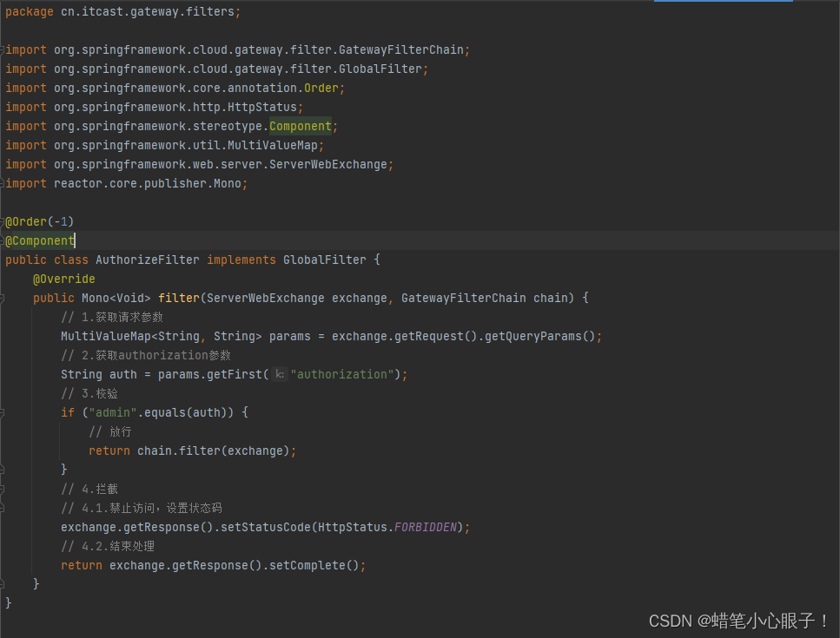Click the AuthorizeFilter class name

(x=148, y=260)
